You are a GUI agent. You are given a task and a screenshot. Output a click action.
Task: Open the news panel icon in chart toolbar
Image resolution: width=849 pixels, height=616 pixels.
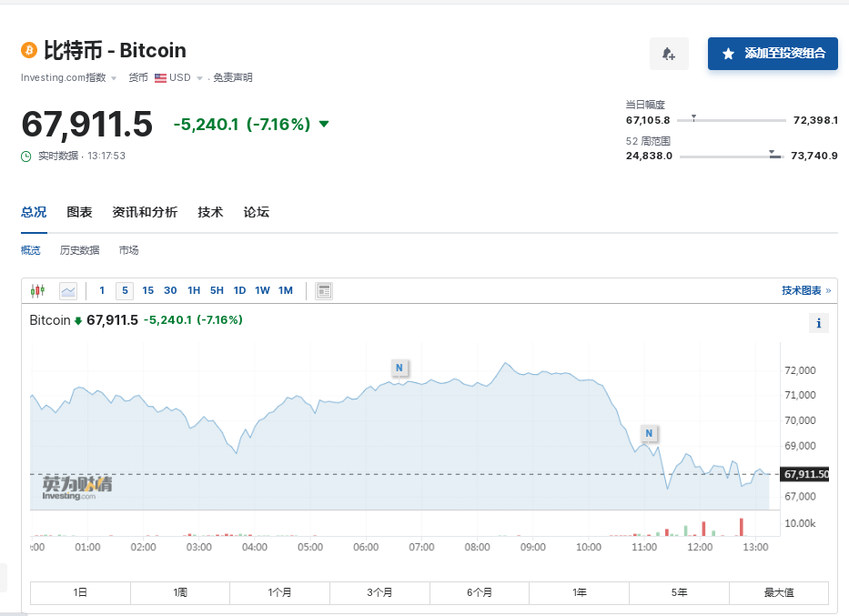[x=323, y=291]
